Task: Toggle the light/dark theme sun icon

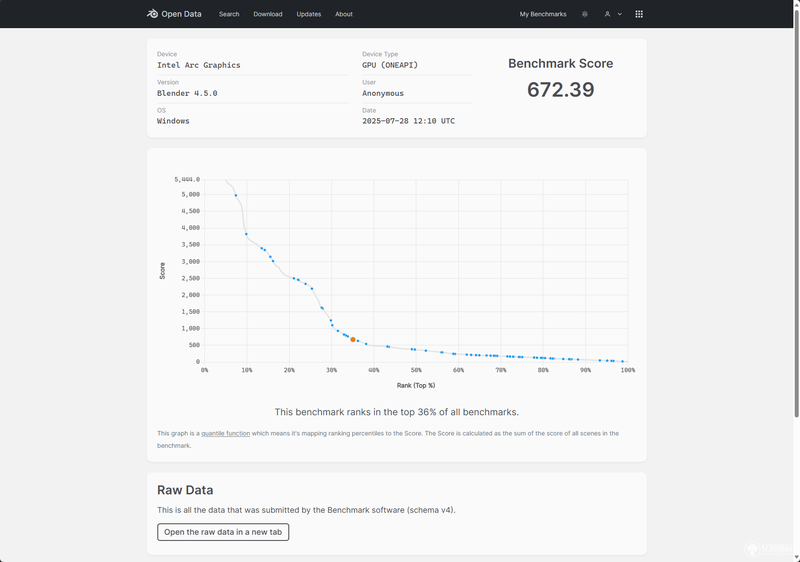Action: coord(585,14)
